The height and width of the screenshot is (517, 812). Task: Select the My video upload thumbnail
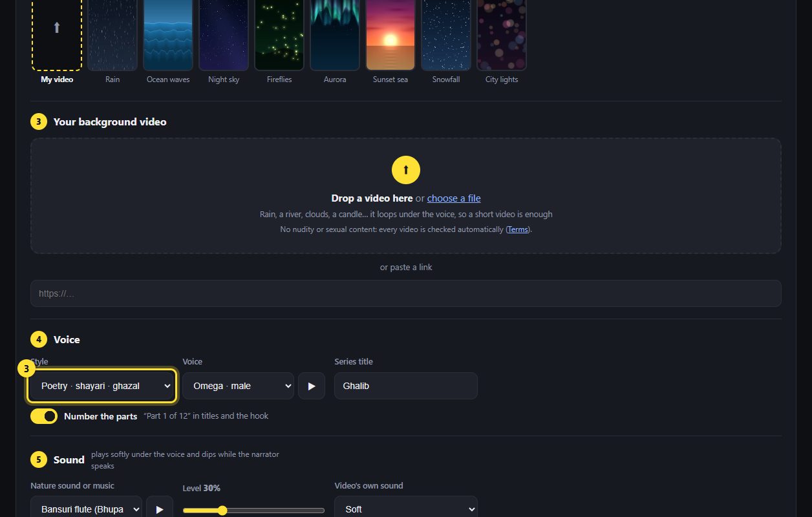tap(57, 35)
